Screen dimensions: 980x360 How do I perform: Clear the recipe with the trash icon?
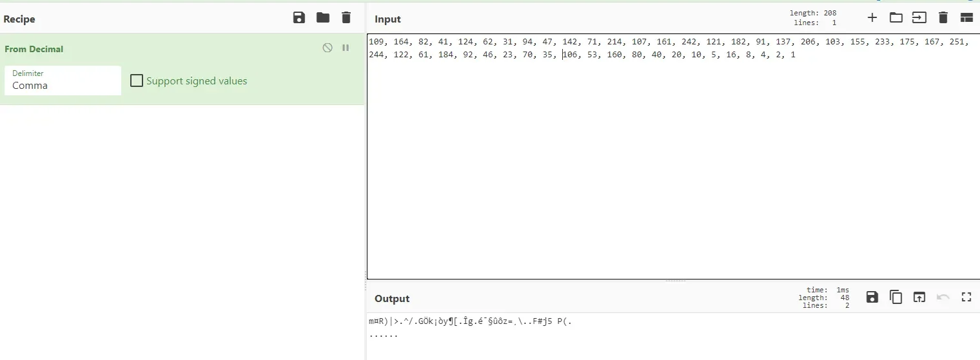point(346,18)
